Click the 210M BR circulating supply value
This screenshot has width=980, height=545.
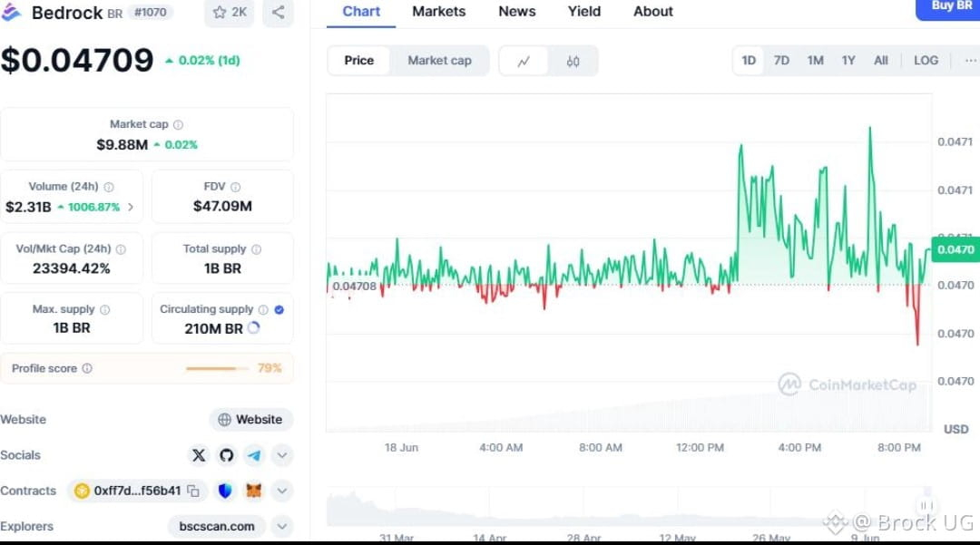[213, 328]
